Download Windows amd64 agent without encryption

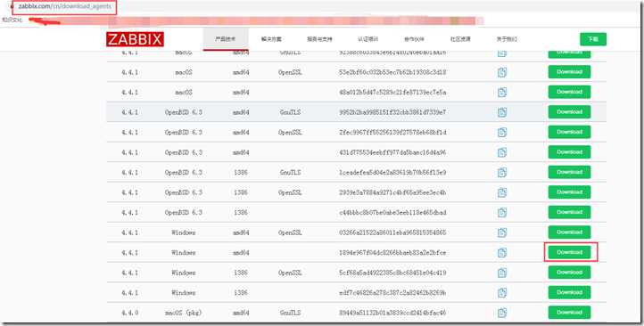[x=569, y=252]
